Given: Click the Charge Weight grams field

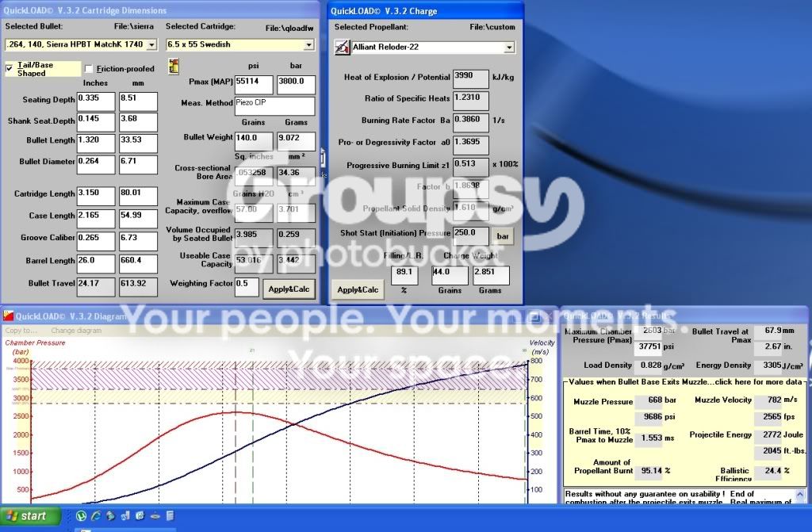Looking at the screenshot, I should [x=491, y=276].
